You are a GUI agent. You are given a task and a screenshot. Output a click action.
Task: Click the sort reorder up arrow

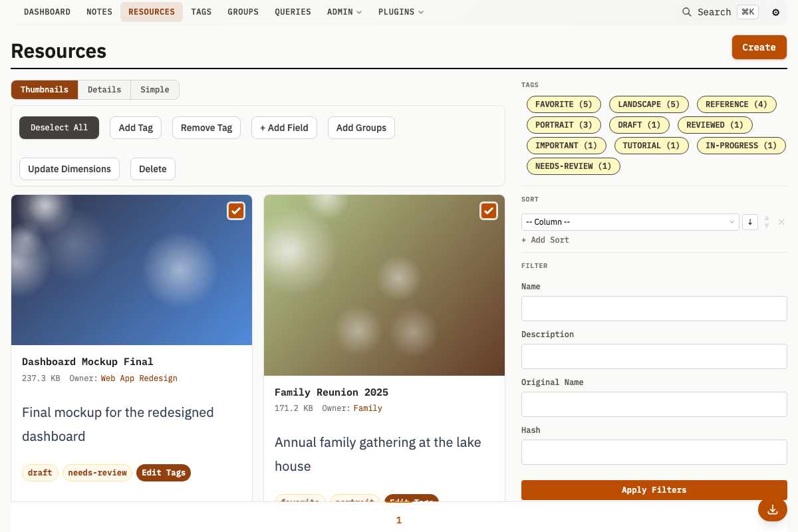click(766, 218)
